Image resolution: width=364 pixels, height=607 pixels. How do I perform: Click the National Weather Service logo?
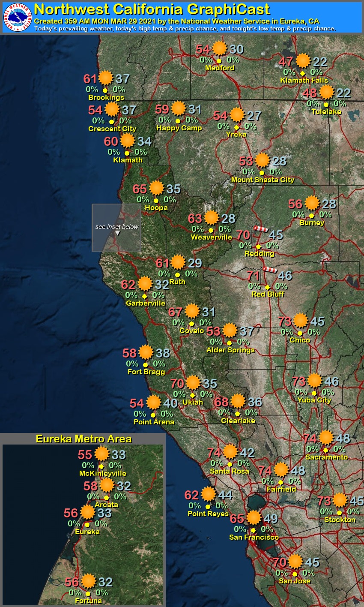(x=17, y=17)
